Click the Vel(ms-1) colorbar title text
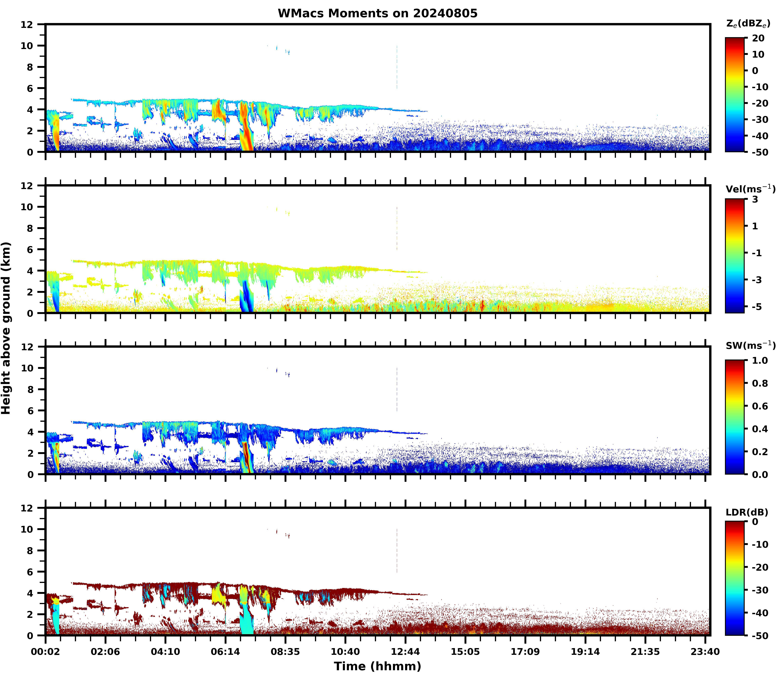 750,189
